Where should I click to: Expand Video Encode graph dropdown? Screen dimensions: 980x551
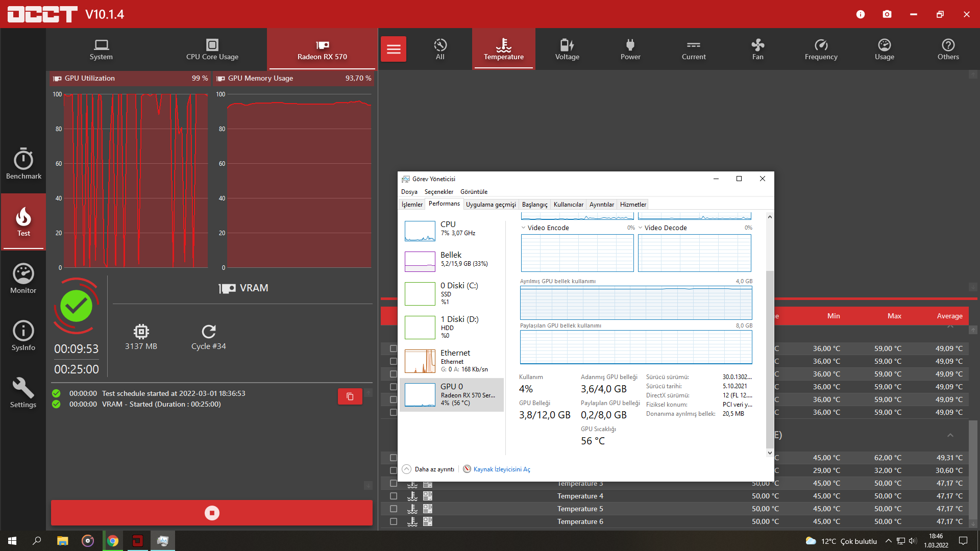[524, 228]
